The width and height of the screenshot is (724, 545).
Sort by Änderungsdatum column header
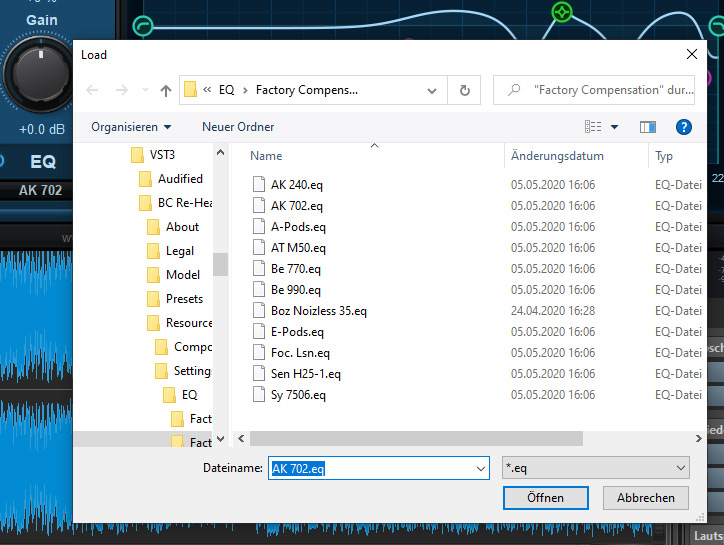[x=571, y=156]
